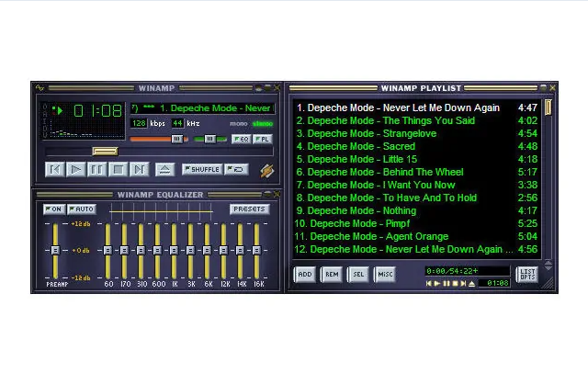Image resolution: width=588 pixels, height=373 pixels.
Task: Select track 12 in the playlist
Action: tap(416, 249)
